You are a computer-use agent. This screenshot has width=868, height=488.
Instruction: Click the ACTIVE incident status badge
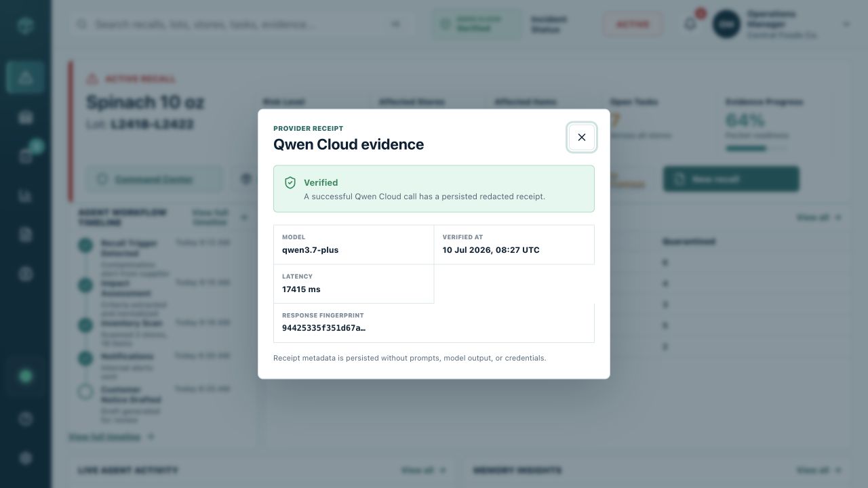pos(633,24)
